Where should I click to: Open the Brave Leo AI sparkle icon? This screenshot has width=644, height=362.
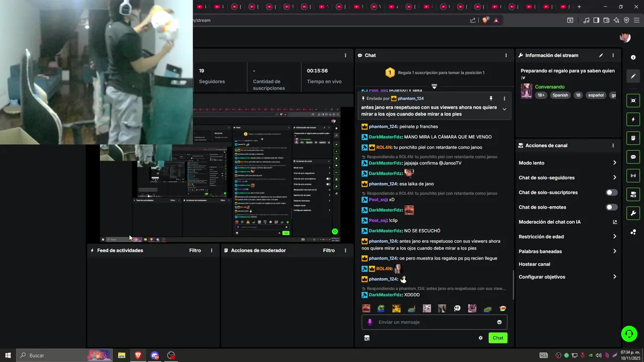(616, 20)
